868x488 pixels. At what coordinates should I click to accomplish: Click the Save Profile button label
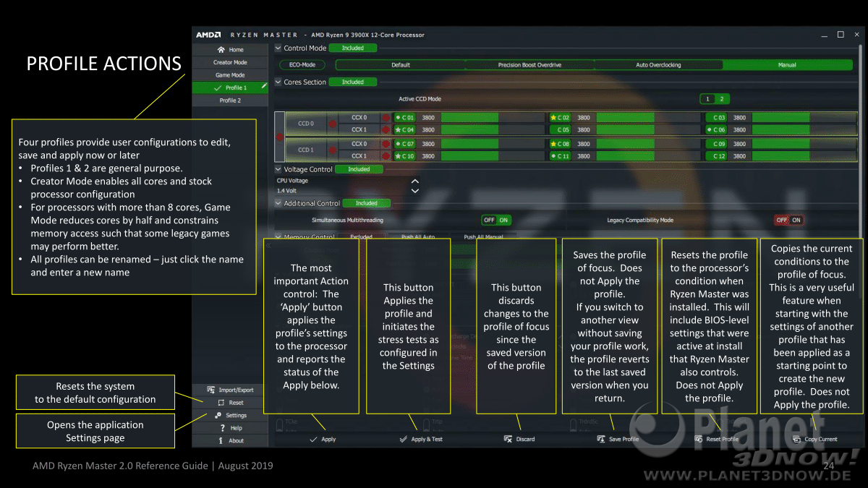click(624, 440)
